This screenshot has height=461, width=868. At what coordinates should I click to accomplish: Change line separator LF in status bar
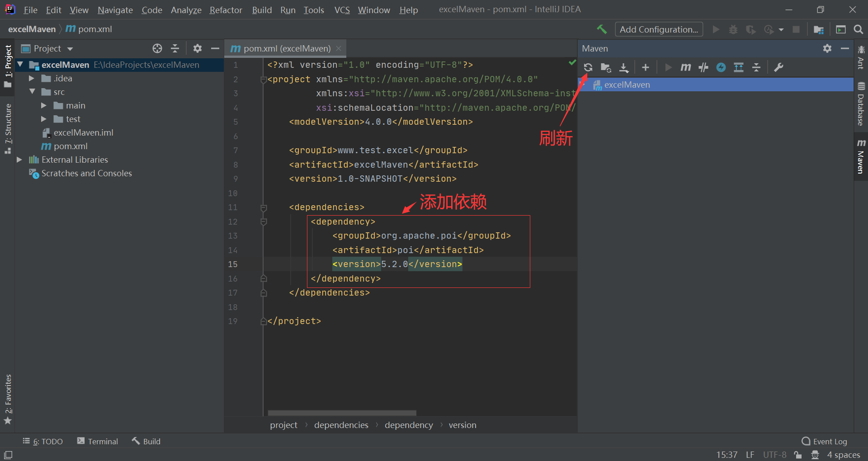click(750, 455)
